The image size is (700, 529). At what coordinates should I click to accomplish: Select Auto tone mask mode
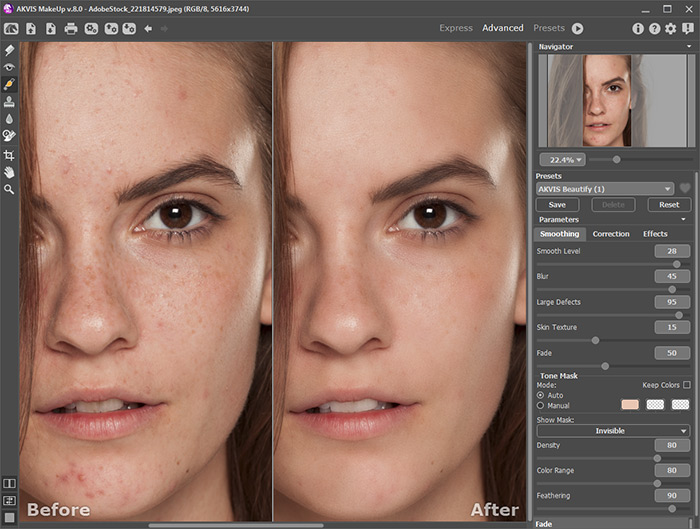541,395
